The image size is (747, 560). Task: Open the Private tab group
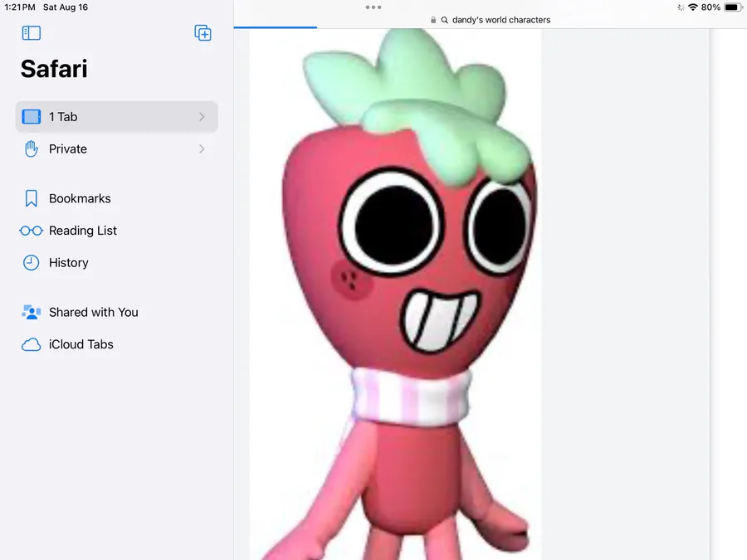[117, 149]
